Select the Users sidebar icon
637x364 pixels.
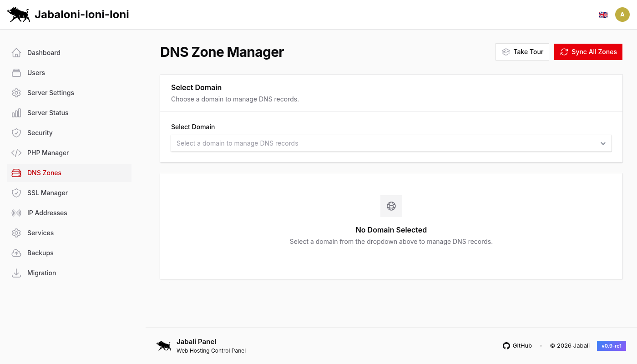click(16, 73)
